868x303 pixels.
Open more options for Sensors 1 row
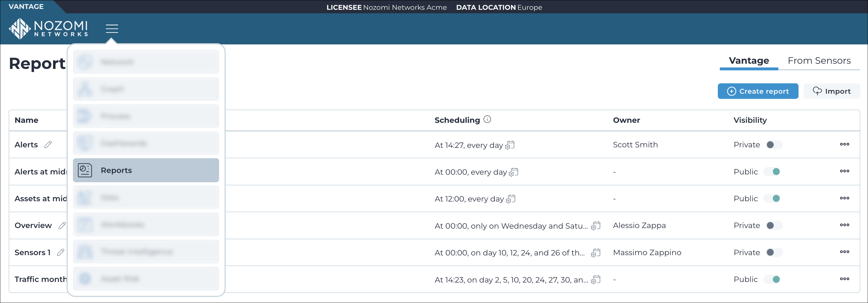click(x=844, y=252)
